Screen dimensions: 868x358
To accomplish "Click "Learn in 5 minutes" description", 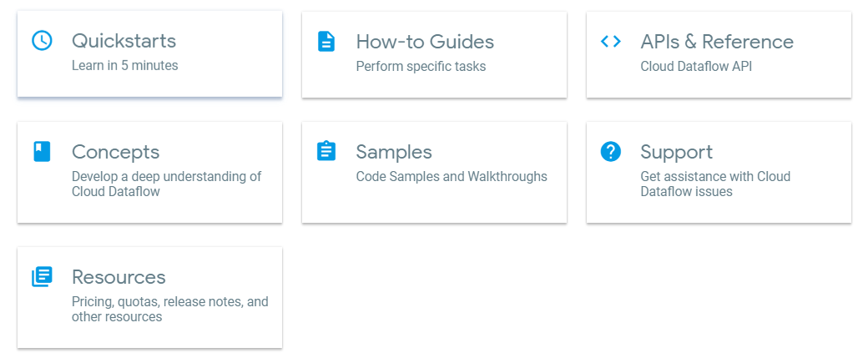I will click(x=124, y=65).
